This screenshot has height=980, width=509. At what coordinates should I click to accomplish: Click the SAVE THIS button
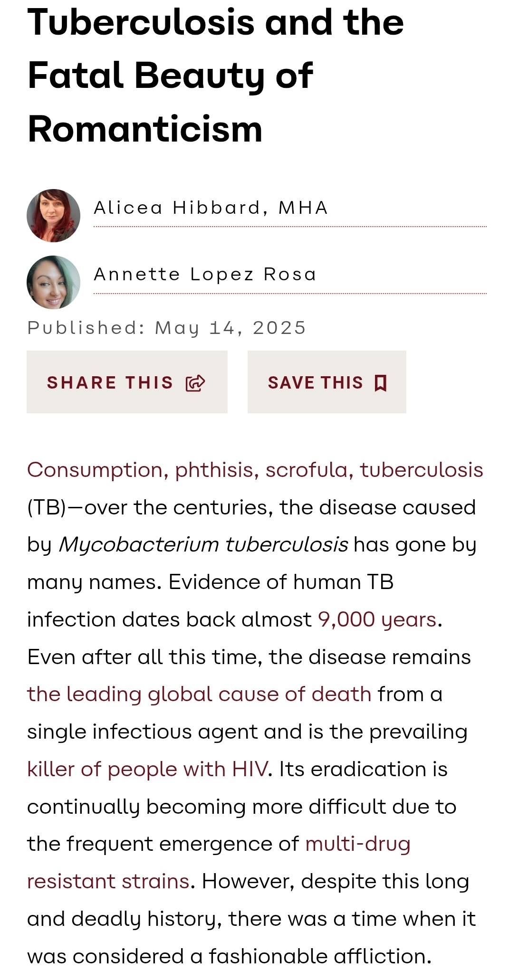[327, 382]
